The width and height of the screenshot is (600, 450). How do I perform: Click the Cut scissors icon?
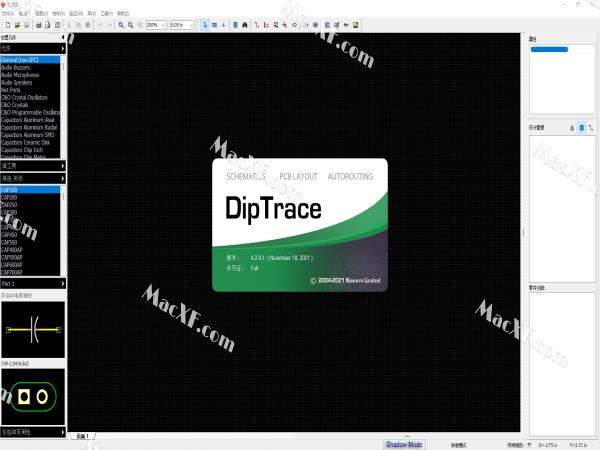(x=69, y=25)
